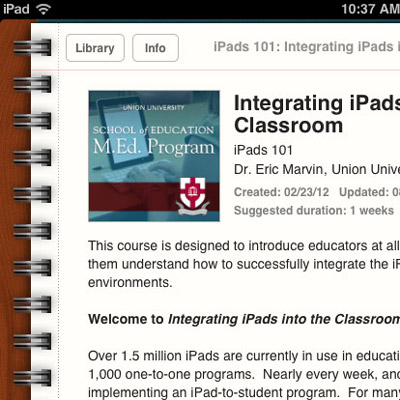Select the Integrating iPads Classroom heading

pos(317,114)
